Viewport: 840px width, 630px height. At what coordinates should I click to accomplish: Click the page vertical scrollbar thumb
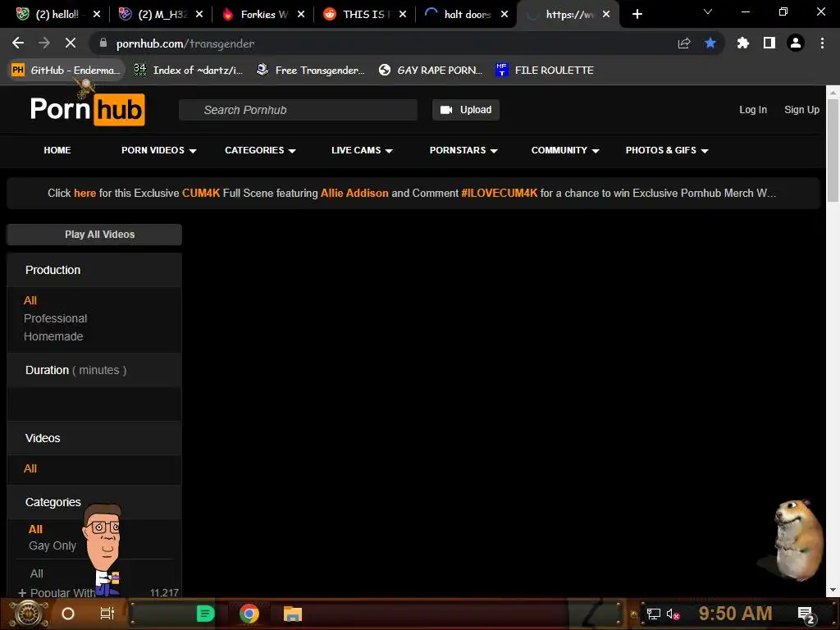[x=833, y=150]
